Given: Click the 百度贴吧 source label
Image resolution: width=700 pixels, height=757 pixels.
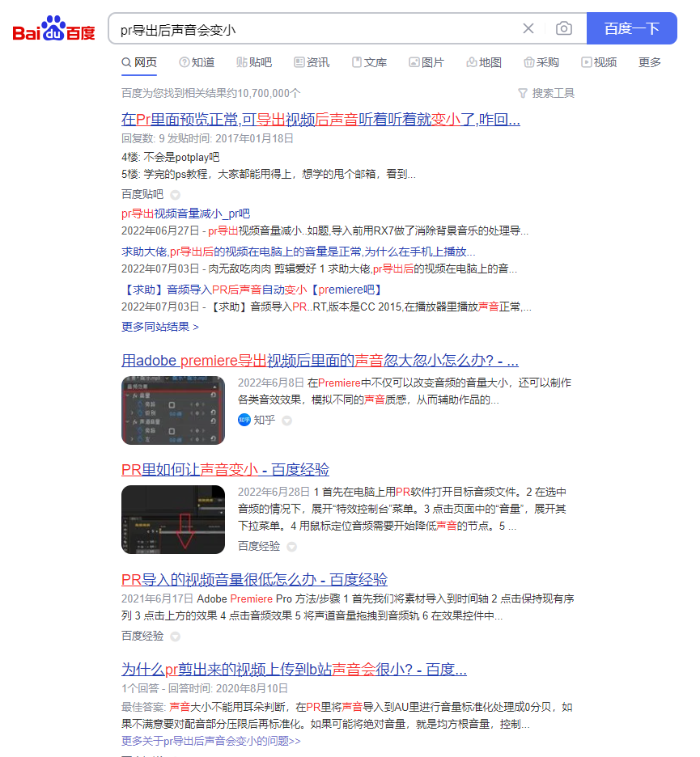Looking at the screenshot, I should click(x=142, y=194).
